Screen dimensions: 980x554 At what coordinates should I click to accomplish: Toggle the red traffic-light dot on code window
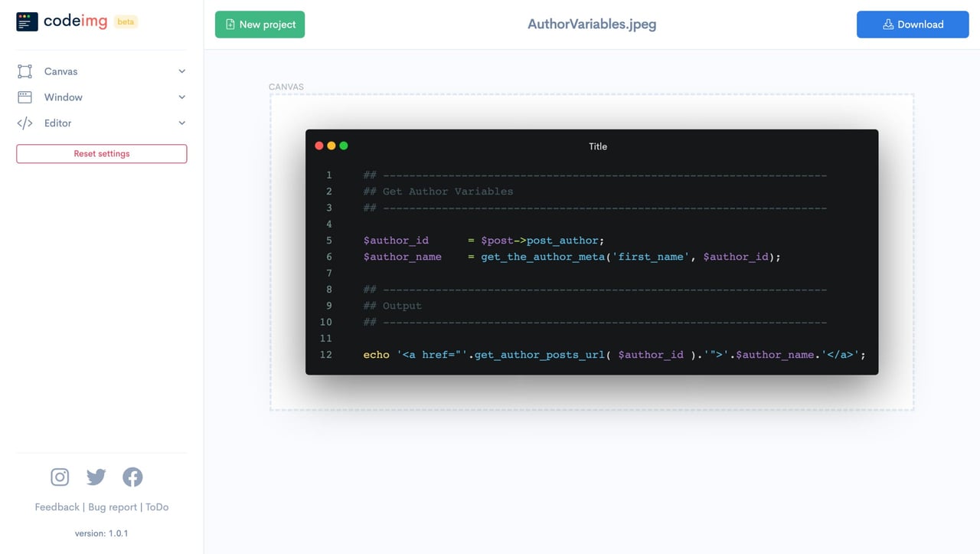click(x=319, y=145)
